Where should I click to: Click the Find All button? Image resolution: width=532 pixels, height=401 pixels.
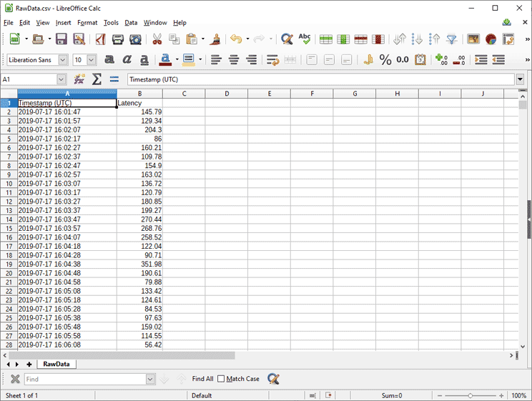pos(202,379)
